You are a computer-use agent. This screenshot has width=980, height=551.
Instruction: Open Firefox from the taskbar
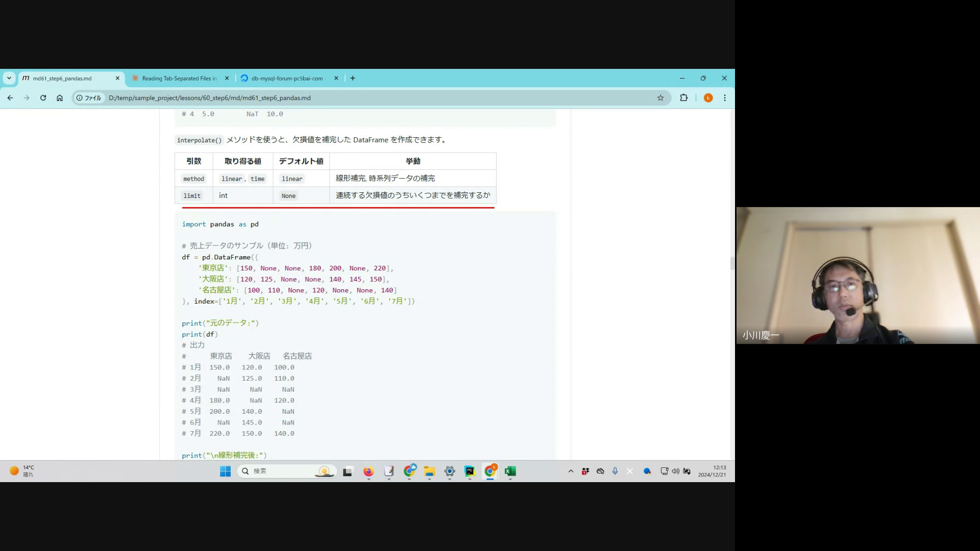pos(369,471)
